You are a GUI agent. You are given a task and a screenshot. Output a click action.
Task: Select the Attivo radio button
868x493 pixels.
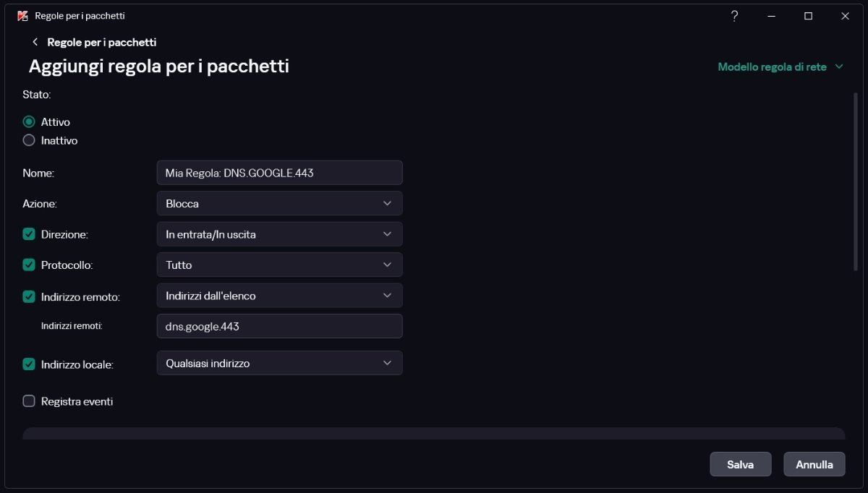[x=29, y=122]
